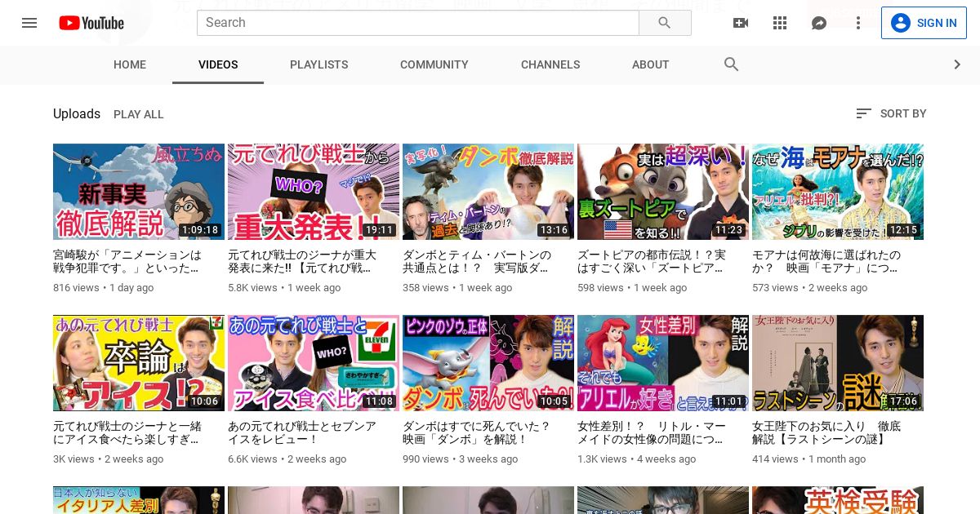This screenshot has height=514, width=980.
Task: Open the 12:15 Moana video thumbnail
Action: [838, 192]
